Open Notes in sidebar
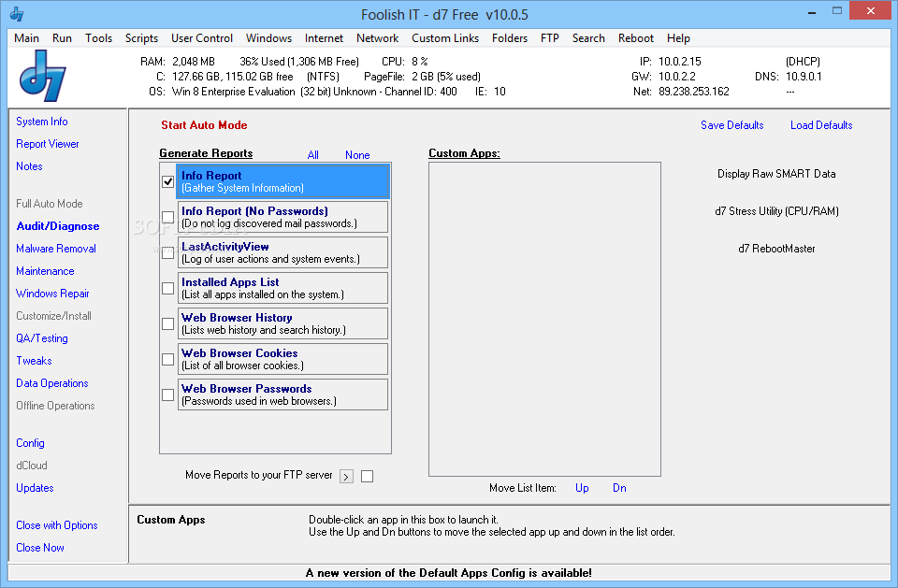Image resolution: width=898 pixels, height=588 pixels. [29, 166]
